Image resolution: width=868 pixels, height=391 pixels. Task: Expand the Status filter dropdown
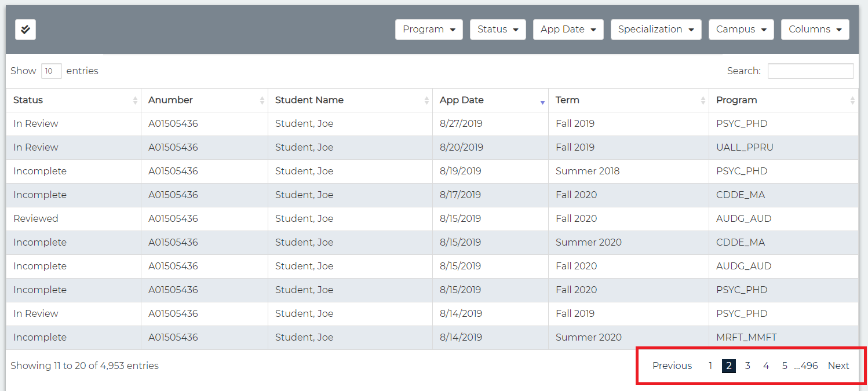point(498,30)
